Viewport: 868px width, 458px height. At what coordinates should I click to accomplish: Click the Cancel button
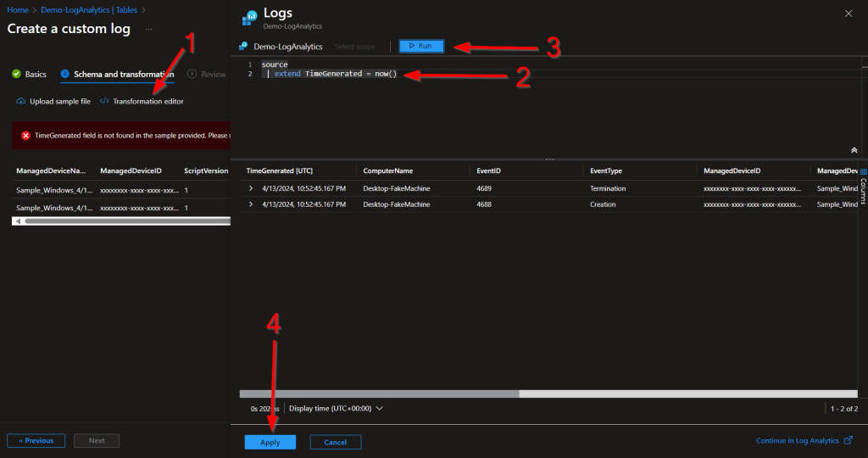335,442
